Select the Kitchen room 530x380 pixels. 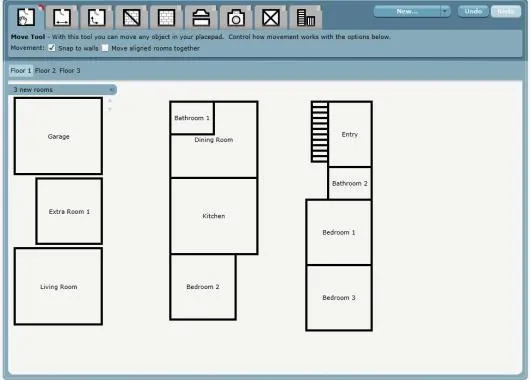[x=214, y=216]
